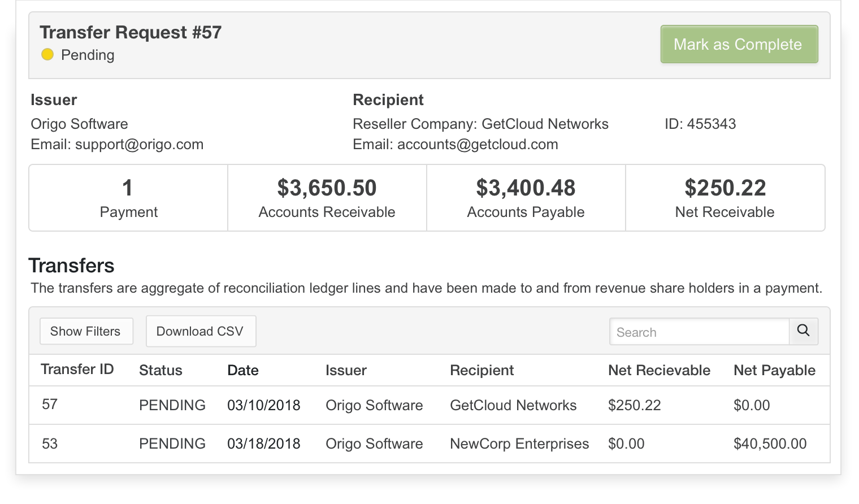Screen dimensions: 859x504
Task: Click the $0.00 net payable in row 57
Action: point(752,405)
